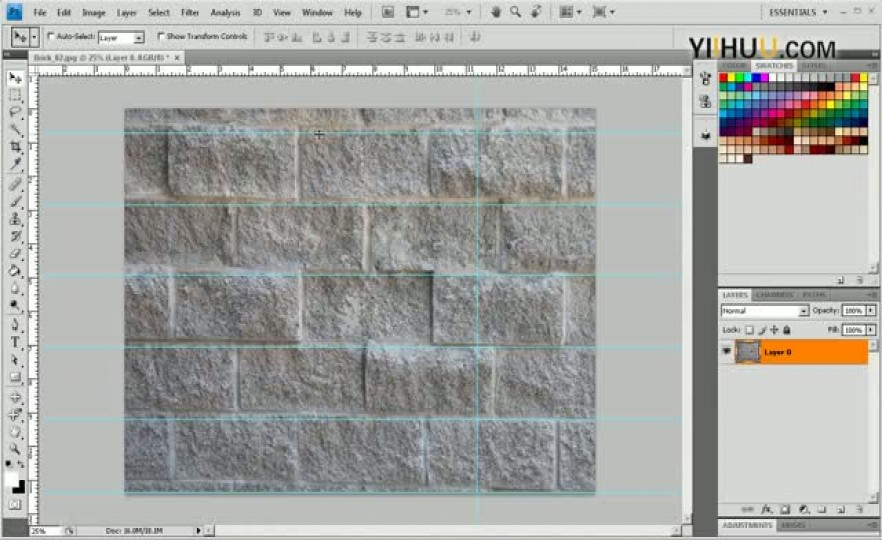This screenshot has width=882, height=540.
Task: Click Rotate View tool in application bar
Action: click(x=536, y=12)
